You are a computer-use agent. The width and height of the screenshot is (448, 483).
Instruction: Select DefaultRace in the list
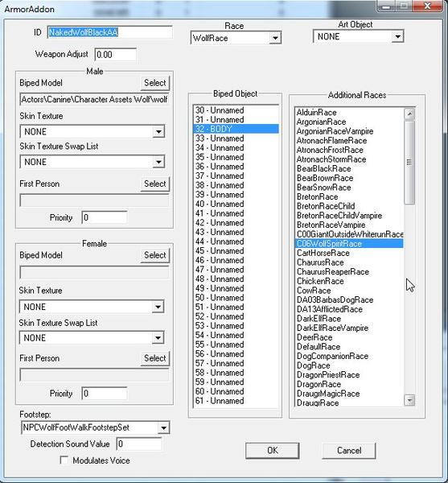(x=349, y=347)
